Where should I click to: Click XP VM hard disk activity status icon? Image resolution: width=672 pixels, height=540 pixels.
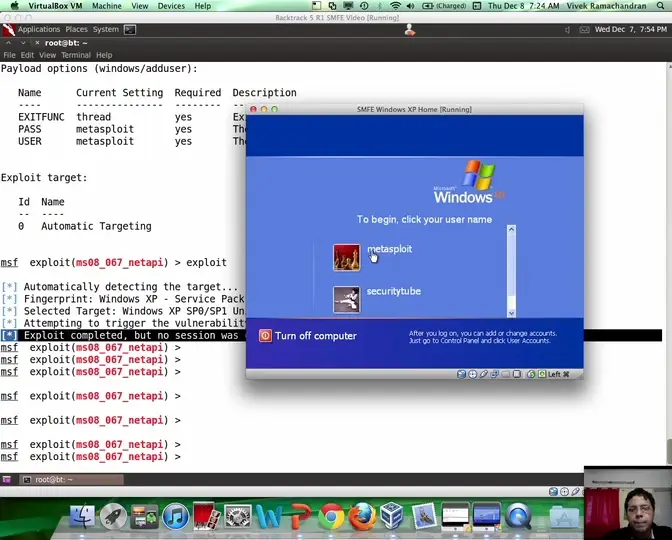click(461, 374)
